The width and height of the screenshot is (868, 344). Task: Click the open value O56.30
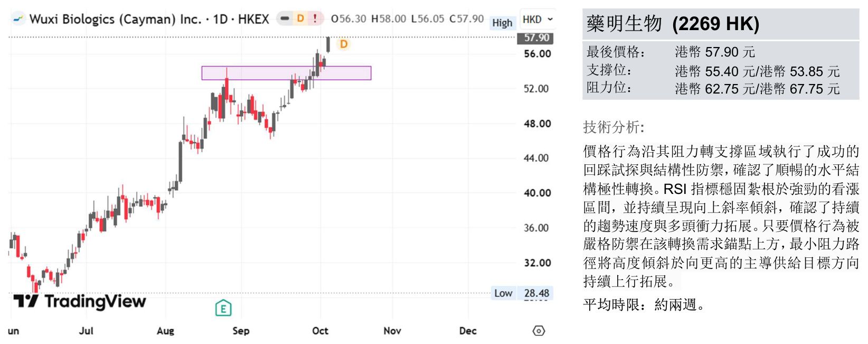(x=348, y=19)
